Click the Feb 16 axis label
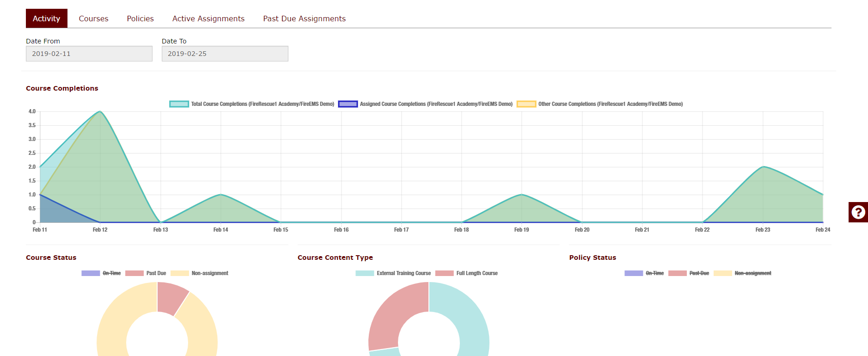The width and height of the screenshot is (868, 356). pyautogui.click(x=342, y=230)
